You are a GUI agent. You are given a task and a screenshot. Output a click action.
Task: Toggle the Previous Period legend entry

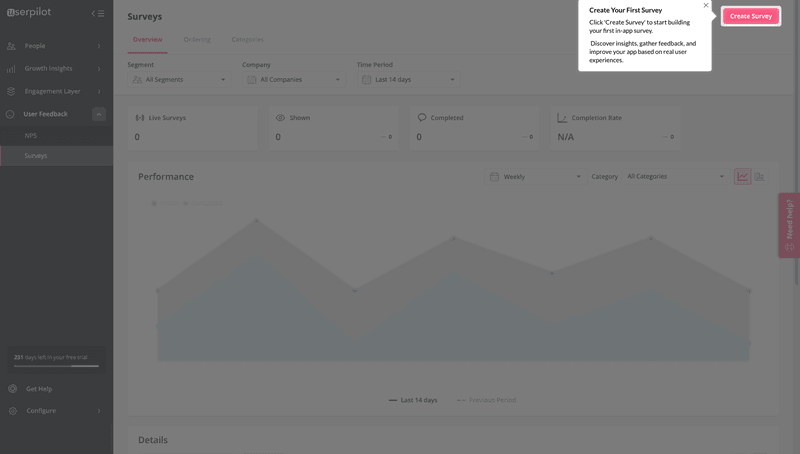486,400
